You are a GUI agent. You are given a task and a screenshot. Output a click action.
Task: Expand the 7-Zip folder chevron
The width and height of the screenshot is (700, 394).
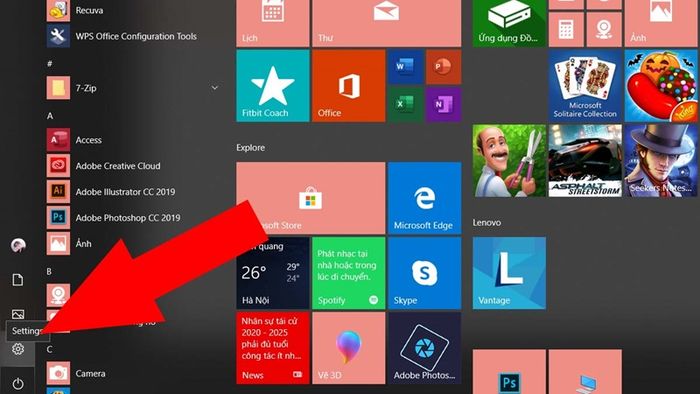215,88
